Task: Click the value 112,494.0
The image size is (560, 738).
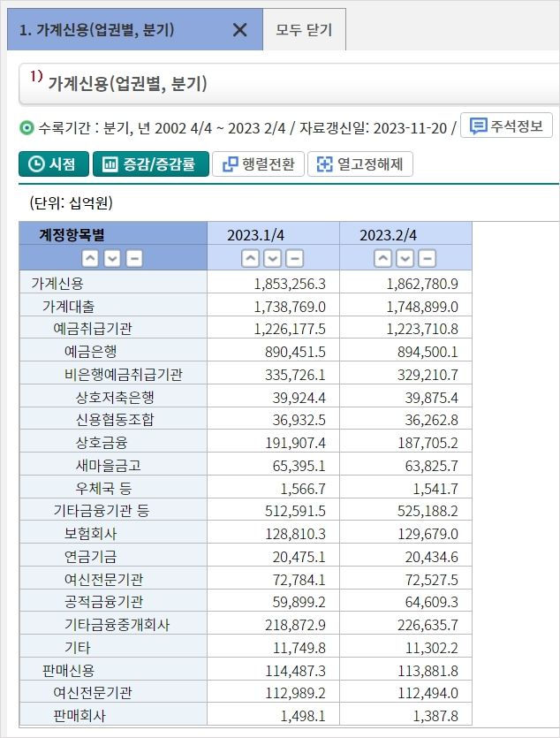Action: [428, 693]
